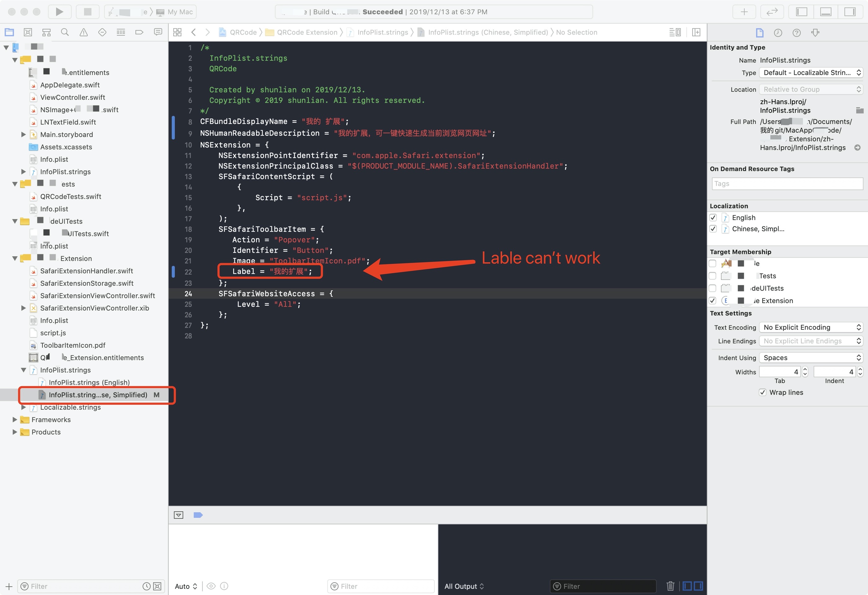Click QRCode Extension breadcrumb in jump bar

click(307, 33)
